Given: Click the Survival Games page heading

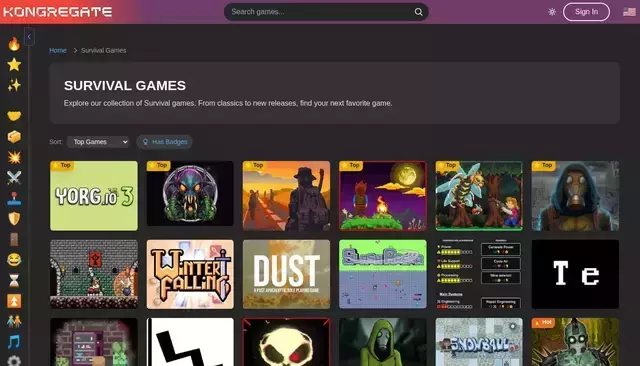Looking at the screenshot, I should coord(125,86).
